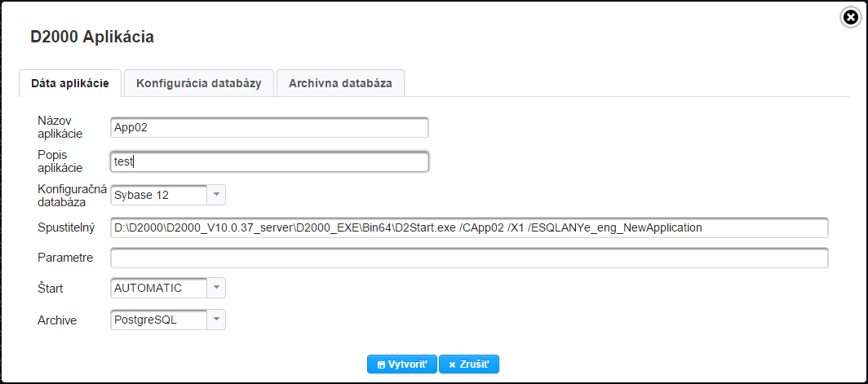Viewport: 868px width, 384px height.
Task: Focus the Popis aplikácie field containing test
Action: (x=269, y=162)
